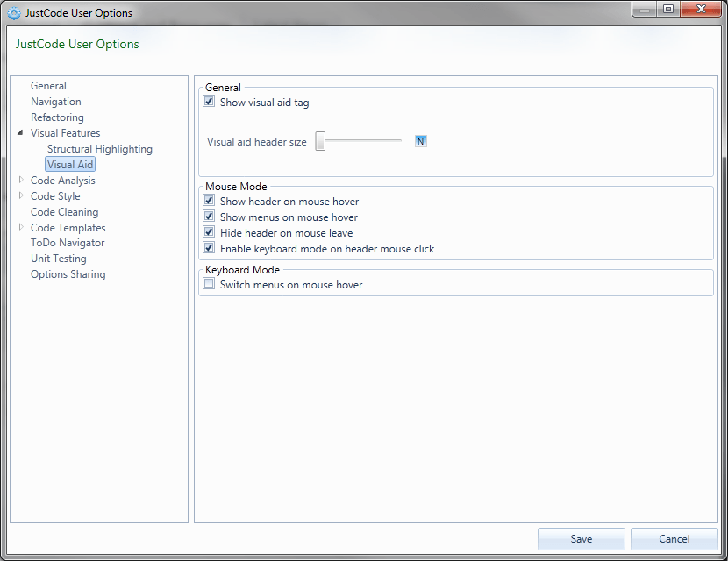Select Code Analysis category label
This screenshot has height=561, width=728.
click(62, 181)
